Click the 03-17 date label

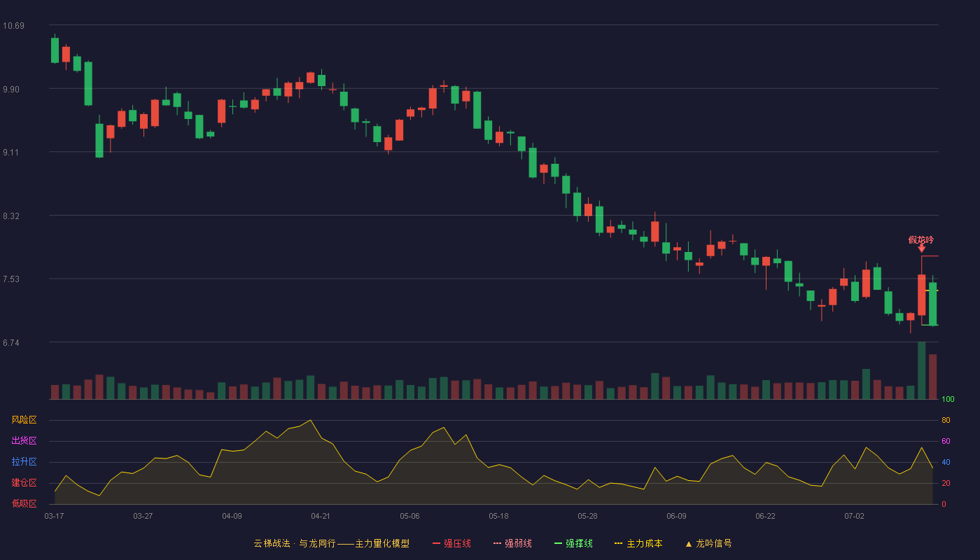pos(54,516)
